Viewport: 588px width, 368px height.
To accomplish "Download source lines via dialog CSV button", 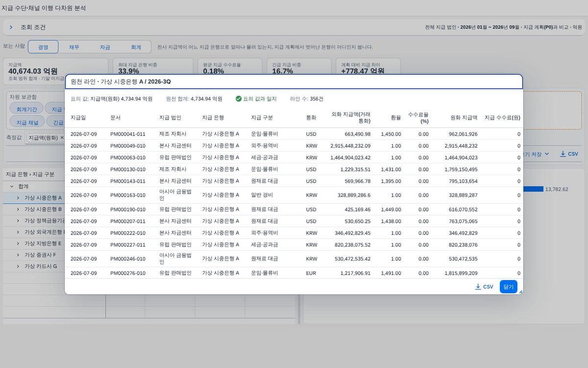I will pyautogui.click(x=484, y=287).
